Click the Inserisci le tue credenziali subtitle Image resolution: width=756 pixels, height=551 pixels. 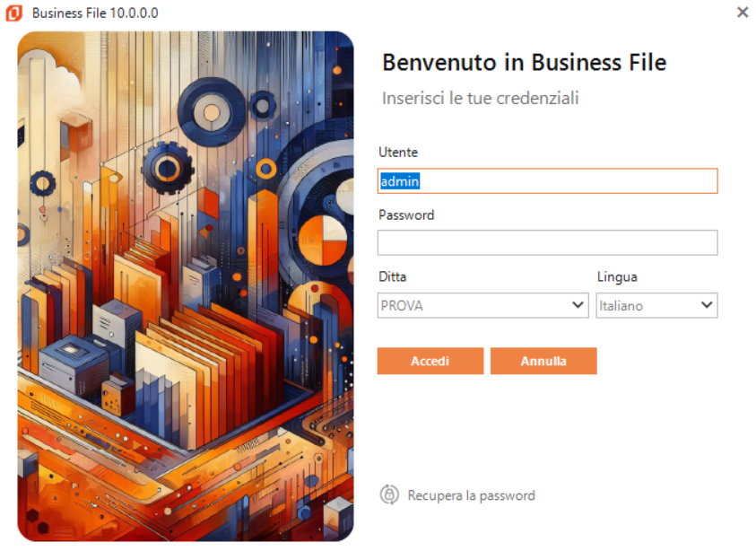pyautogui.click(x=480, y=98)
